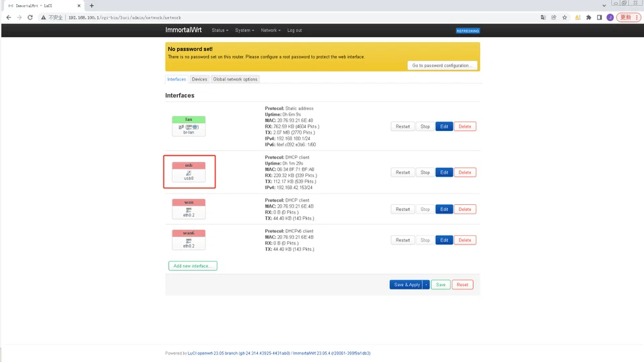This screenshot has height=362, width=644.
Task: Stop the usb interface
Action: tap(425, 173)
